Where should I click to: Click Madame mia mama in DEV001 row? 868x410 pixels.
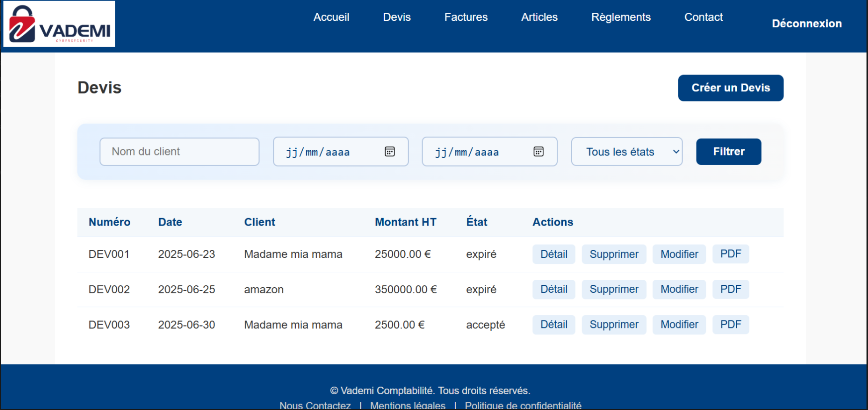click(293, 254)
